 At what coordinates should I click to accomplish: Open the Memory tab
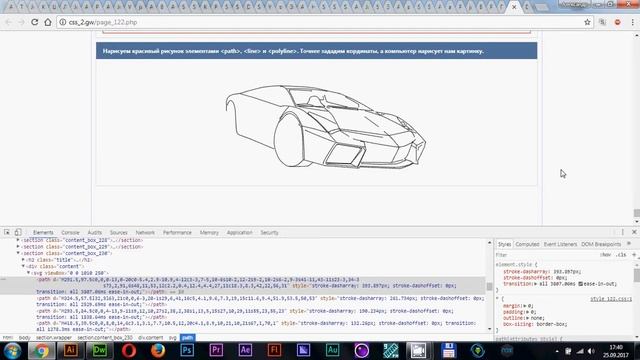[209, 232]
